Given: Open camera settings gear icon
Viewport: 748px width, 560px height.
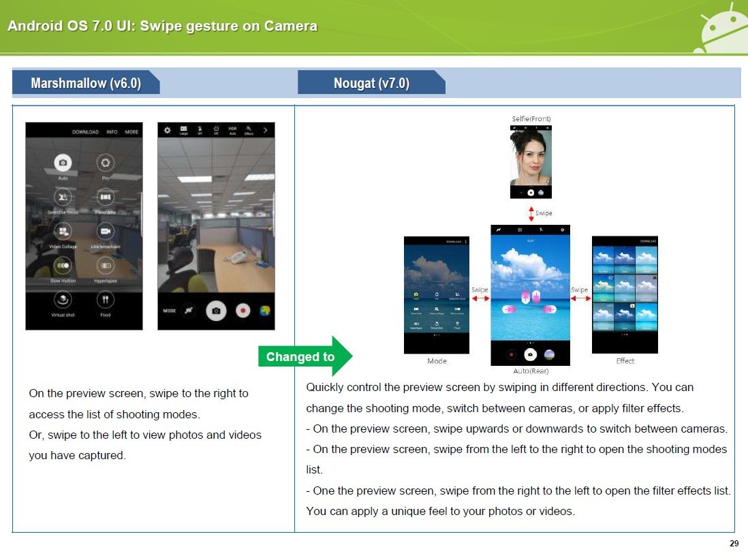Looking at the screenshot, I should [167, 129].
